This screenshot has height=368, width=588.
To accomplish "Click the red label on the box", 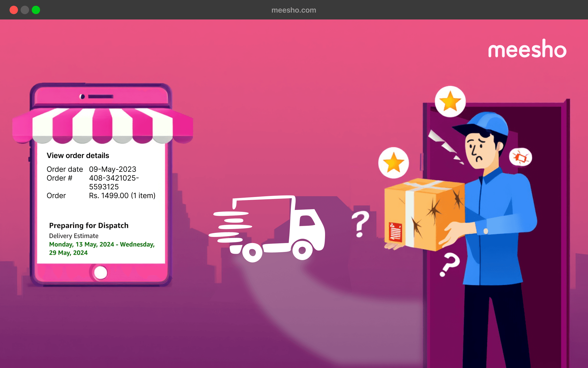I will tap(395, 232).
